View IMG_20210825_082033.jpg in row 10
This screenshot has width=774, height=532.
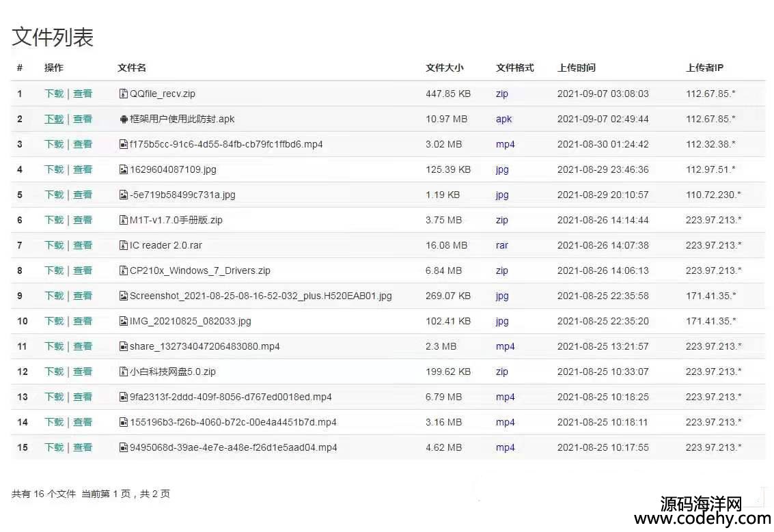click(x=83, y=321)
